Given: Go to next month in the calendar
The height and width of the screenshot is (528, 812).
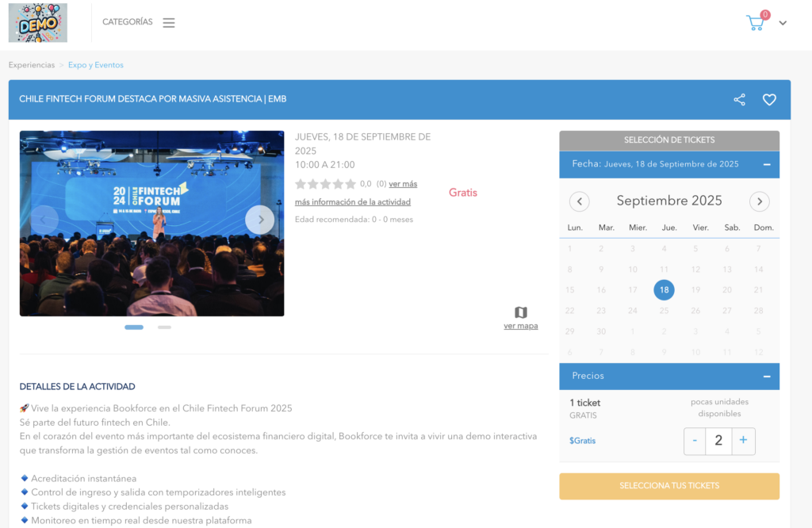Looking at the screenshot, I should tap(760, 201).
